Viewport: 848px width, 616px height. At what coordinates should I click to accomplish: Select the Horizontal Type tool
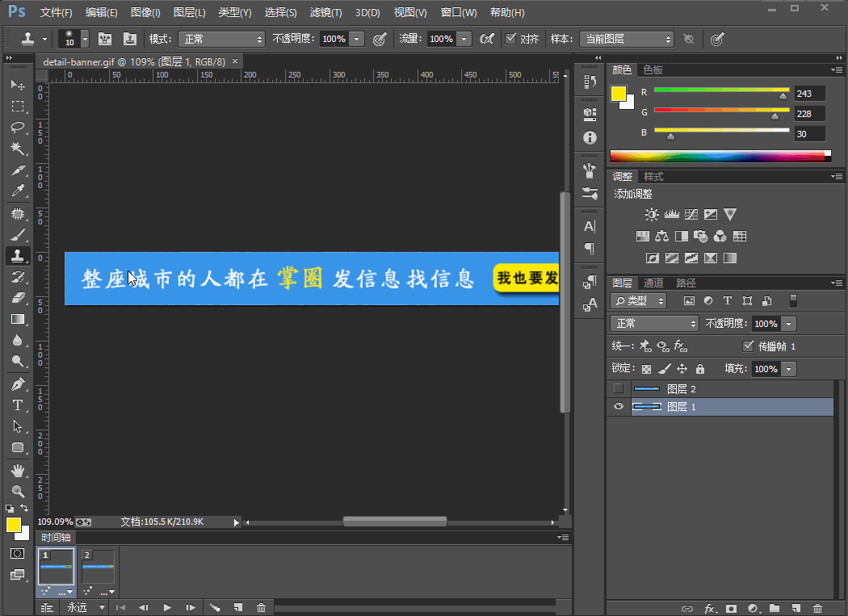(18, 405)
